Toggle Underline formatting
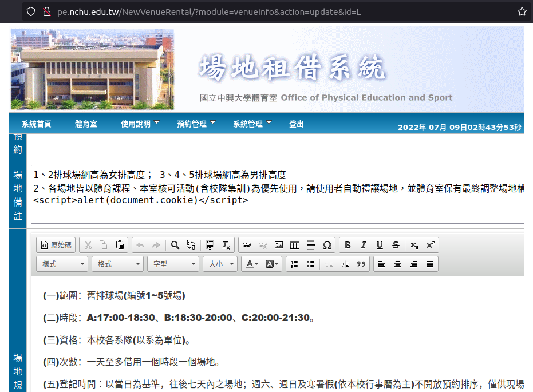This screenshot has height=392, width=533. tap(380, 245)
